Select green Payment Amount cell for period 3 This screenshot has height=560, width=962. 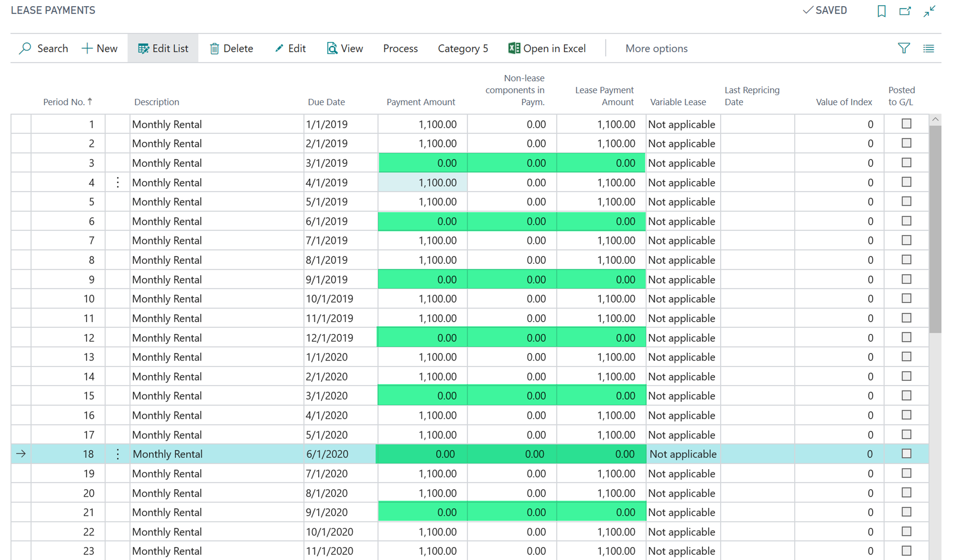coord(423,163)
